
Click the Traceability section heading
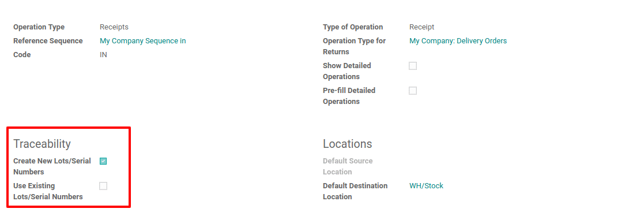[42, 144]
